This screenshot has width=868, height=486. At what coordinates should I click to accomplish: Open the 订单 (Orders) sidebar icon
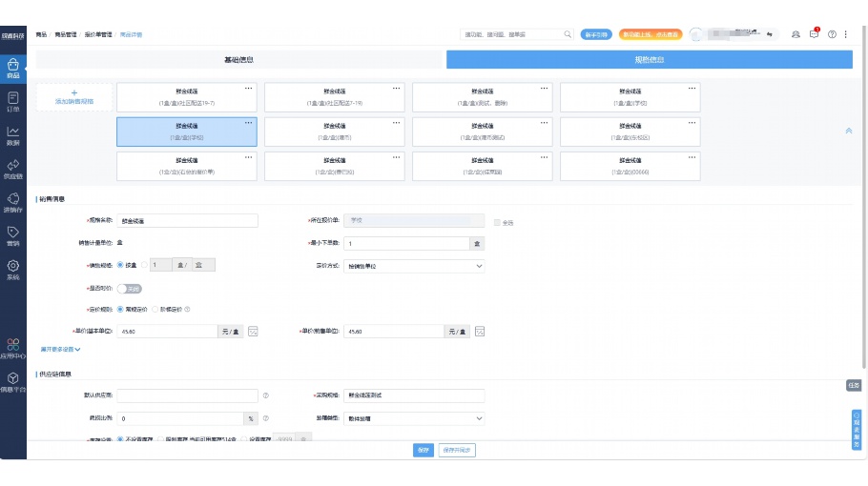click(x=13, y=101)
